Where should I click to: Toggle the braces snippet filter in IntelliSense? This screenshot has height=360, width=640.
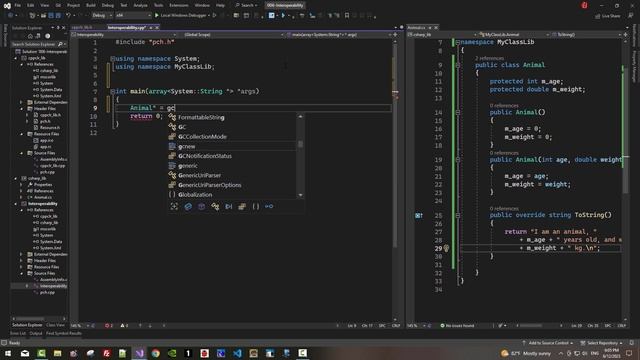pyautogui.click(x=256, y=207)
